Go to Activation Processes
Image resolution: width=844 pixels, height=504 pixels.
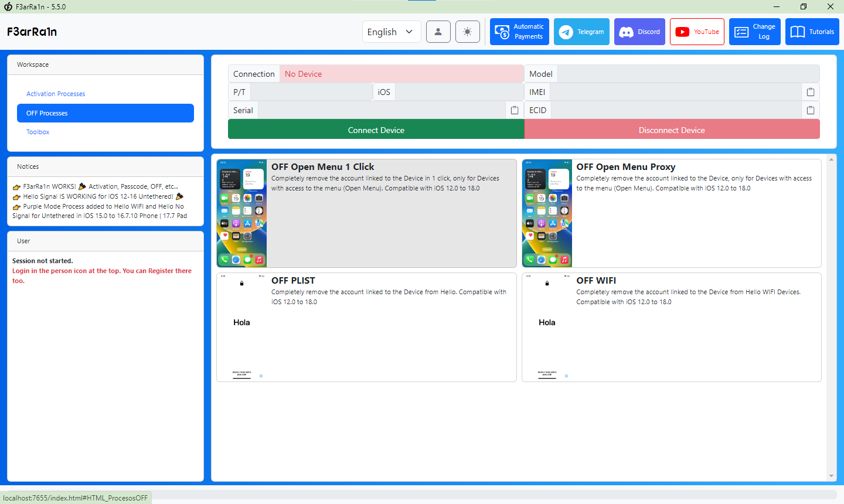click(x=56, y=94)
